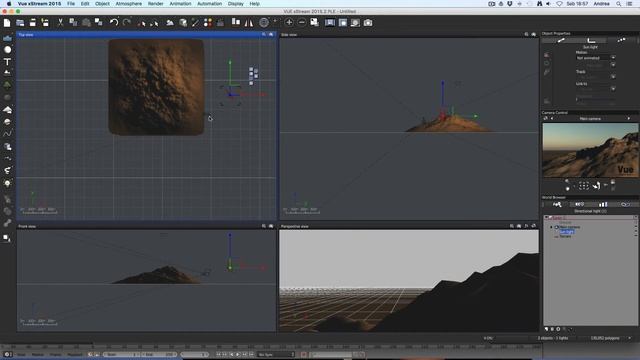
Task: Select the sphere primitive tool
Action: [x=7, y=49]
